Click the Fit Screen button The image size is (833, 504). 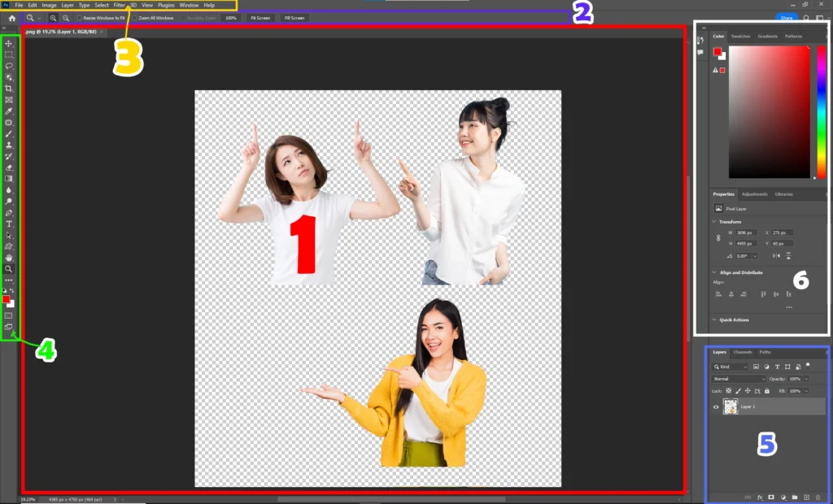tap(260, 18)
